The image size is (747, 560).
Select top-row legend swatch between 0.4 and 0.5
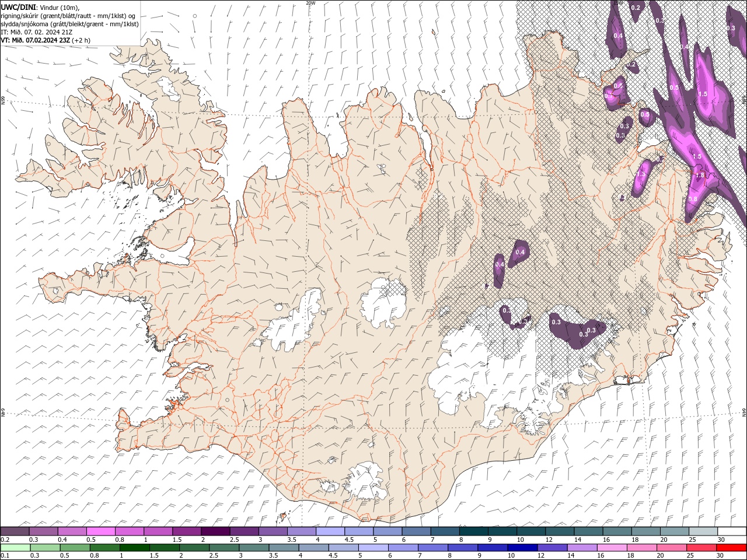(72, 531)
